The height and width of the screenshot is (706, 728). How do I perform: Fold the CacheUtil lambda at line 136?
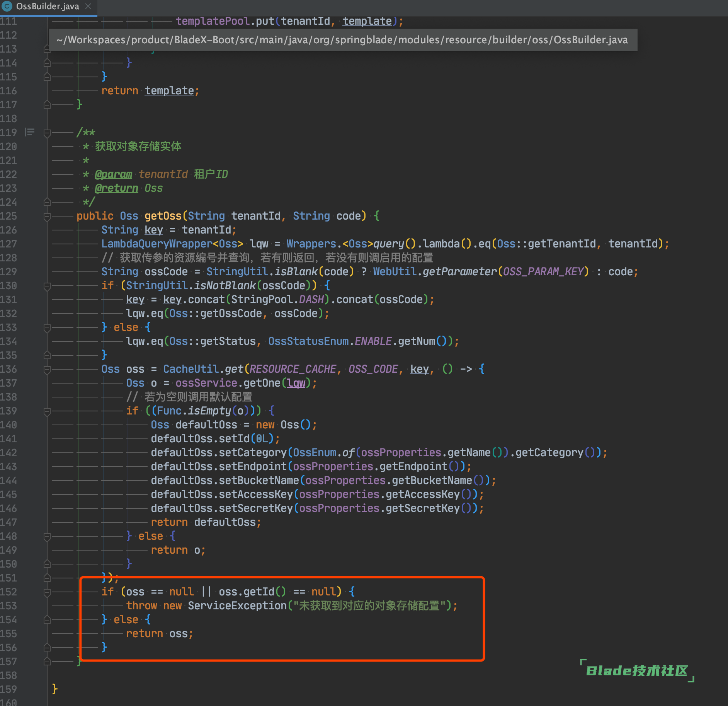(47, 369)
